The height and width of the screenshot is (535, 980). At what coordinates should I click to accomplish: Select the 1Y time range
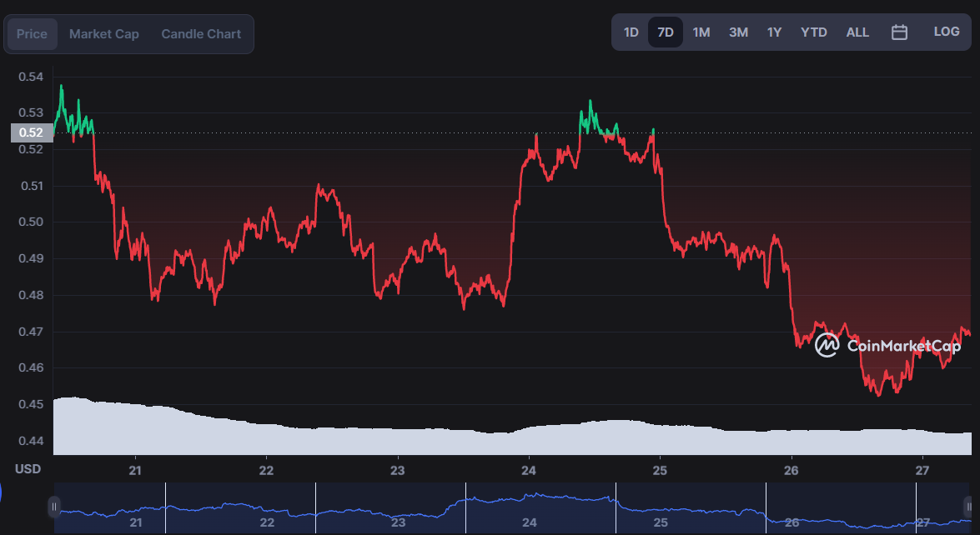pos(774,32)
